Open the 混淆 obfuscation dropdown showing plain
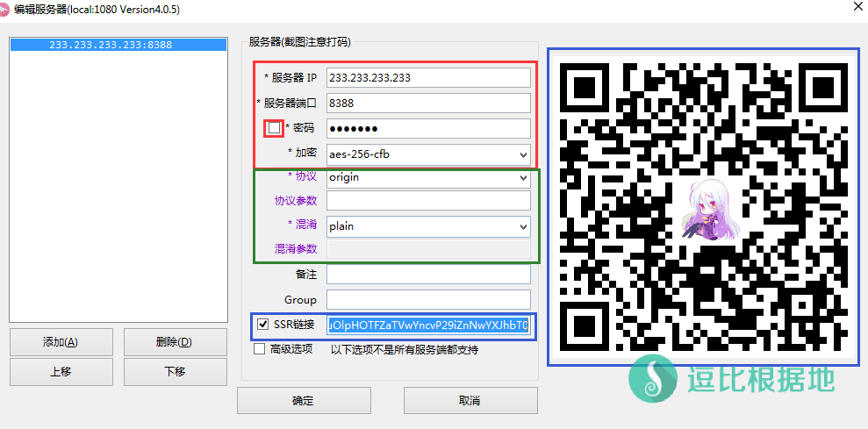Screen dimensions: 868x429 point(428,225)
